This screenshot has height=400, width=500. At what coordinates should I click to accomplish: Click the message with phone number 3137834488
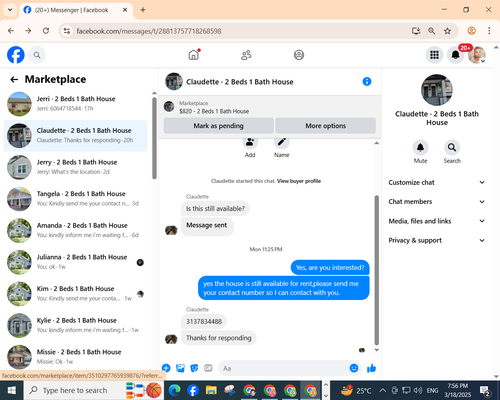[204, 321]
